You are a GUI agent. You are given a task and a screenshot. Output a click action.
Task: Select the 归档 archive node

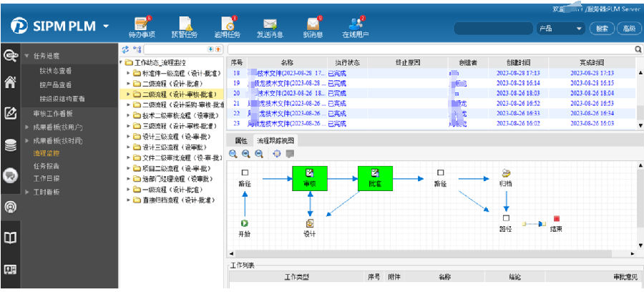coord(506,177)
